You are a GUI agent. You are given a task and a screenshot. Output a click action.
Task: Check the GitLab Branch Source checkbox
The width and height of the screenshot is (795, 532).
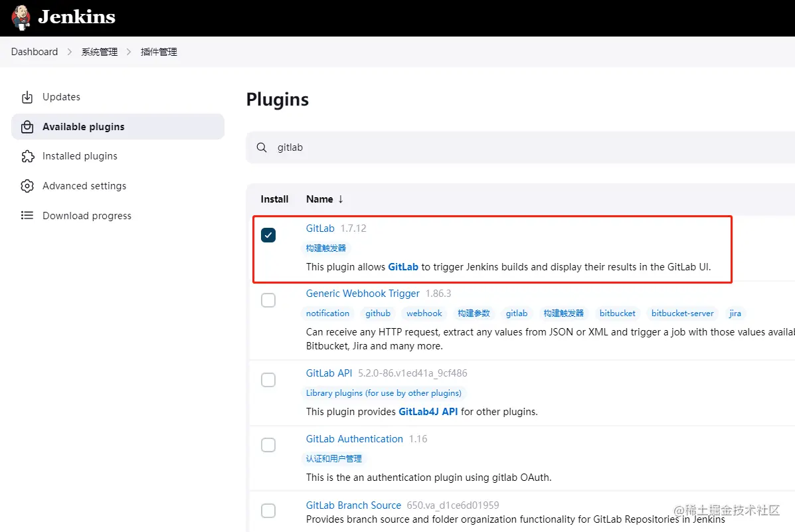(268, 511)
